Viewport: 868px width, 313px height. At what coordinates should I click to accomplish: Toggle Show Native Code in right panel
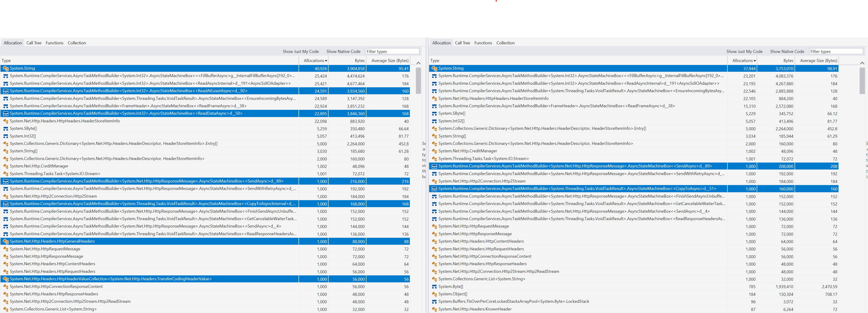[787, 52]
